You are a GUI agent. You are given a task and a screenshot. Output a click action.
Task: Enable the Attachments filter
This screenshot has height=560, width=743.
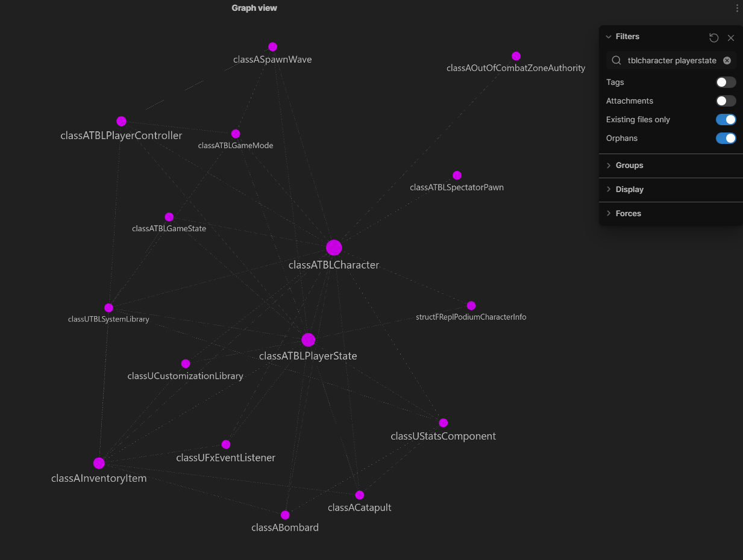tap(726, 101)
